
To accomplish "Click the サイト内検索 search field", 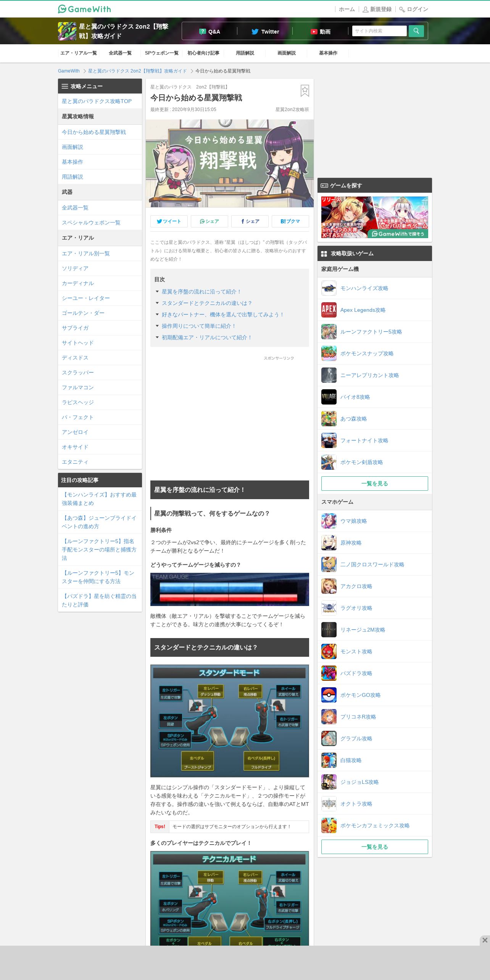I will tap(379, 31).
